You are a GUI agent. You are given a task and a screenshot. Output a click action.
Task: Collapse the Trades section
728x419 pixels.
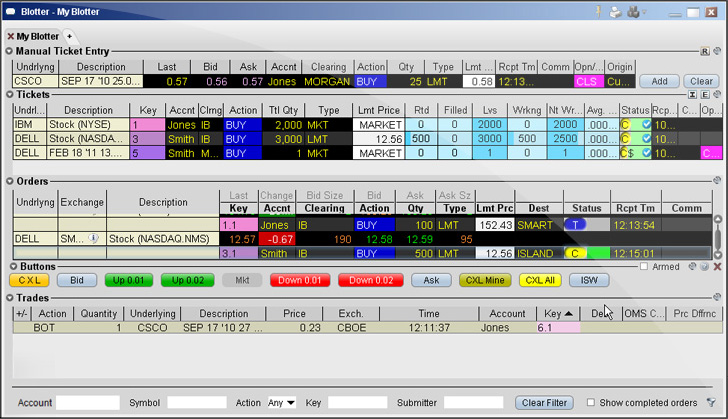click(x=9, y=298)
